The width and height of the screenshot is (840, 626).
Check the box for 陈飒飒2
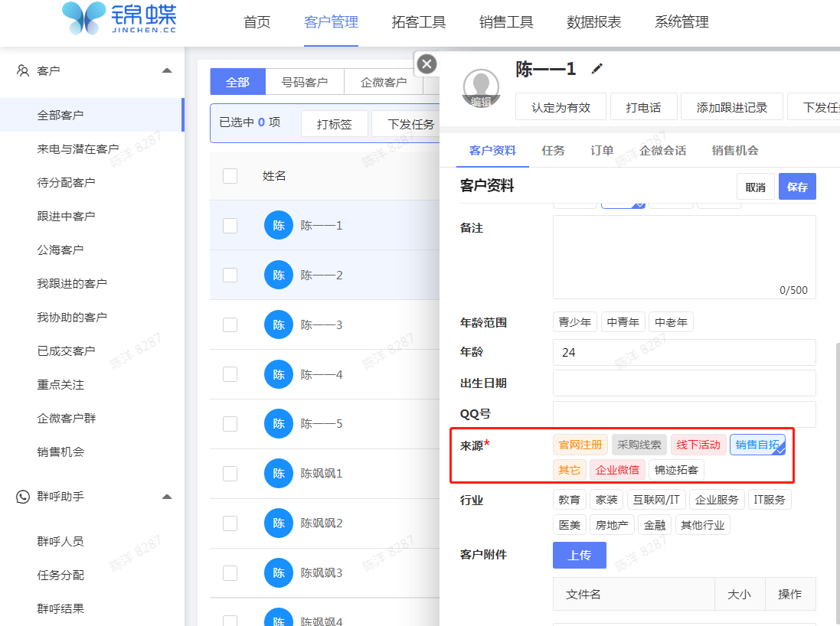click(230, 523)
